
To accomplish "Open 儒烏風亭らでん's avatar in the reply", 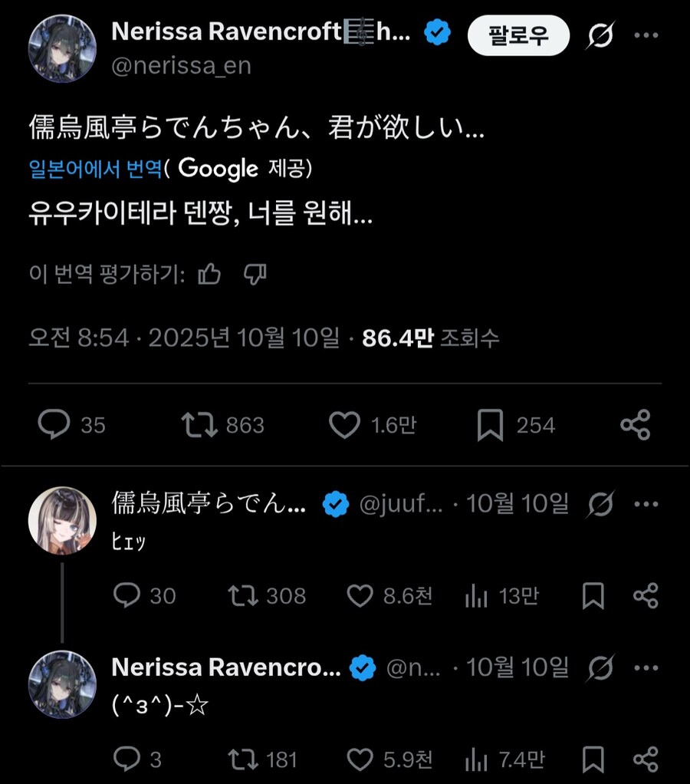I will [x=62, y=520].
